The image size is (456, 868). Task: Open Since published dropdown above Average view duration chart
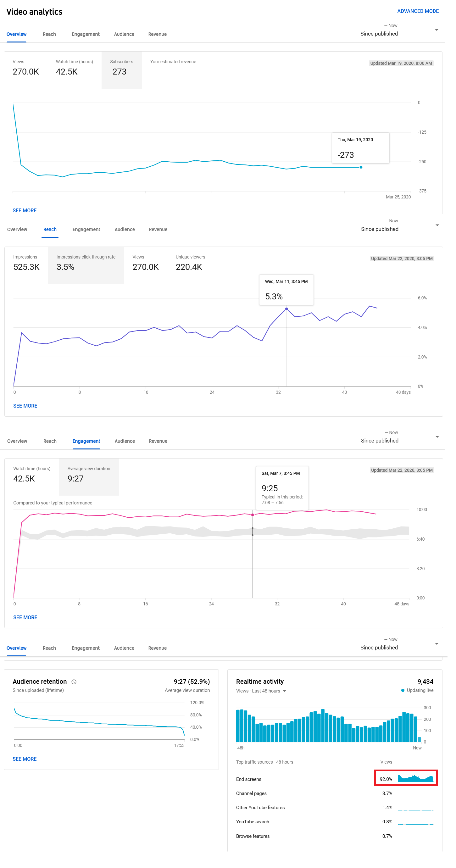pos(400,438)
